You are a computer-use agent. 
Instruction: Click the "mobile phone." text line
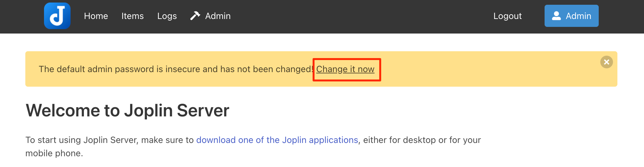54,153
